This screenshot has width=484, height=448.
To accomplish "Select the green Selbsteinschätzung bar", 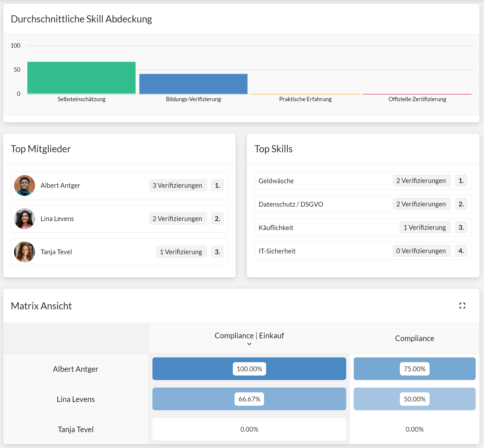I will [81, 78].
